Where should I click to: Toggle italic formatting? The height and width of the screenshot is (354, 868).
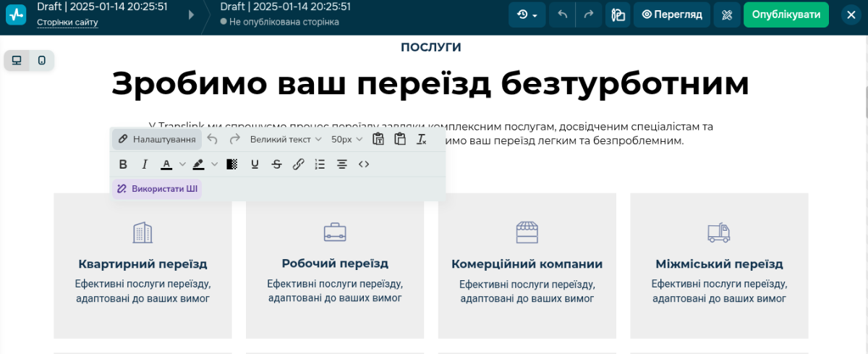pos(145,164)
